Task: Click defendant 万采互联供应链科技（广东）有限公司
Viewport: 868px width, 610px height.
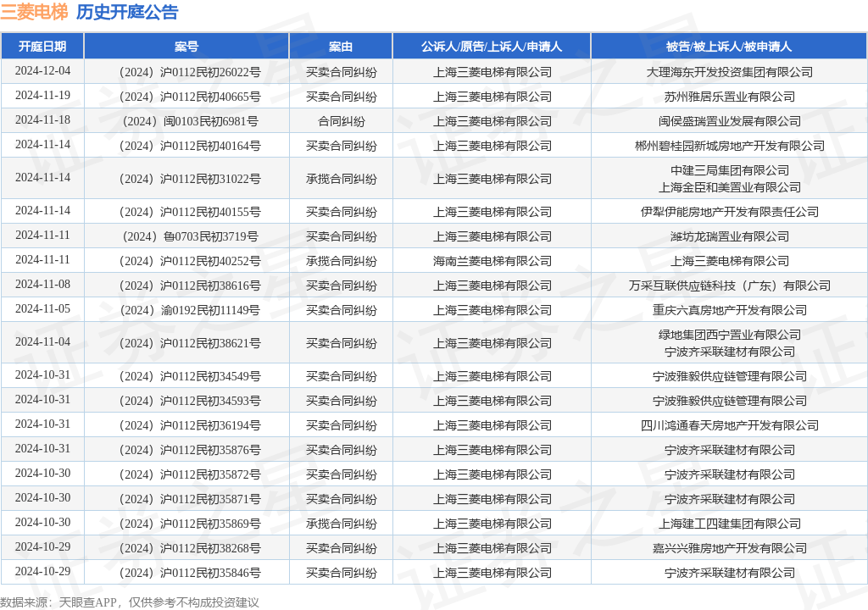Action: 730,286
